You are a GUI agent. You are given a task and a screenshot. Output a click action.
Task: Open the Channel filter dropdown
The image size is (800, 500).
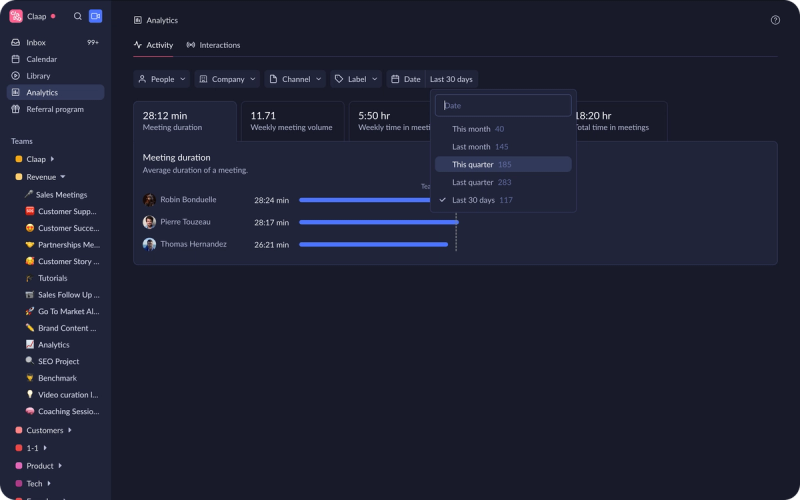(295, 79)
